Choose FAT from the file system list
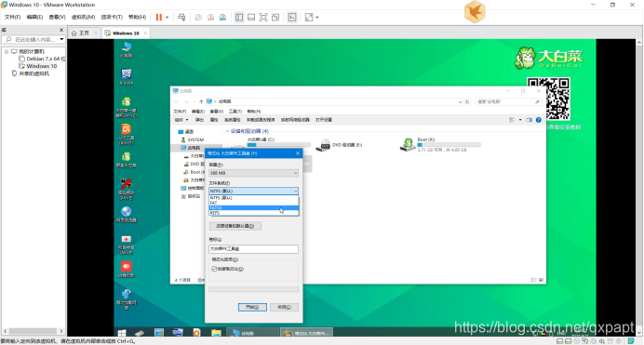Image resolution: width=644 pixels, height=345 pixels. click(x=253, y=203)
